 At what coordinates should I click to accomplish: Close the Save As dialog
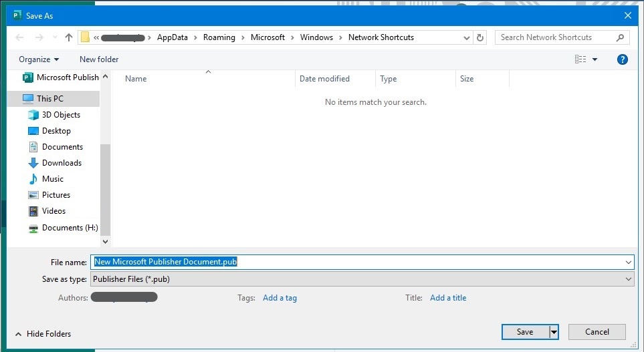coord(627,15)
